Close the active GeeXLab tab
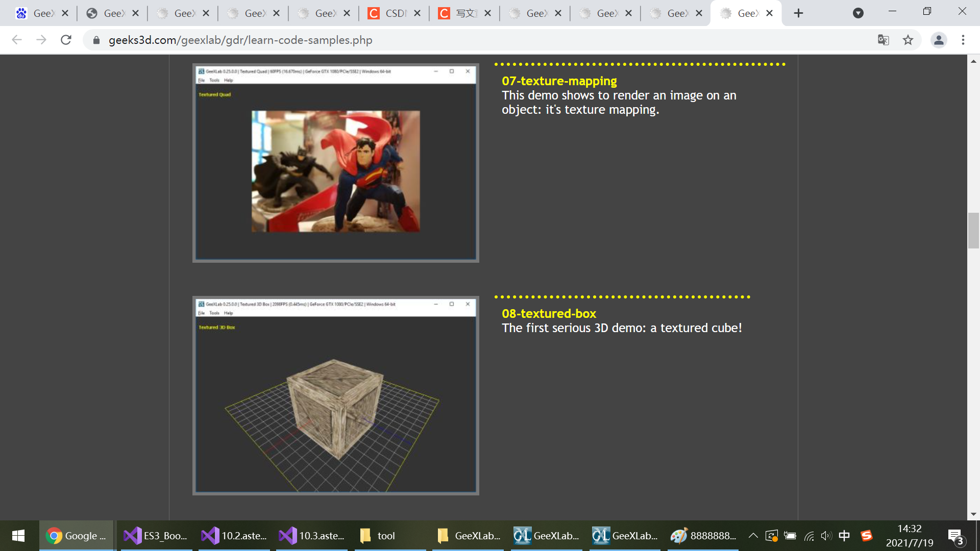 [769, 13]
